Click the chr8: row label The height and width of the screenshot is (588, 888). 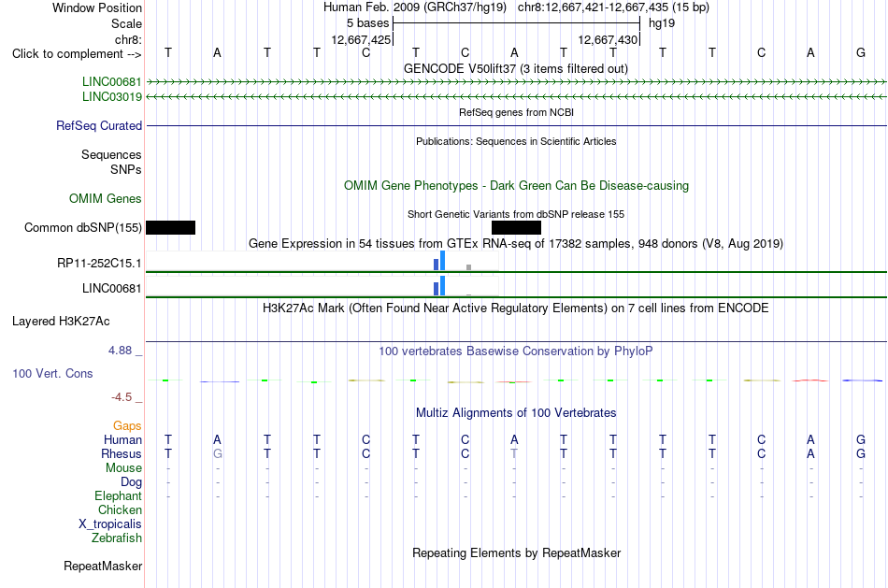pos(128,39)
